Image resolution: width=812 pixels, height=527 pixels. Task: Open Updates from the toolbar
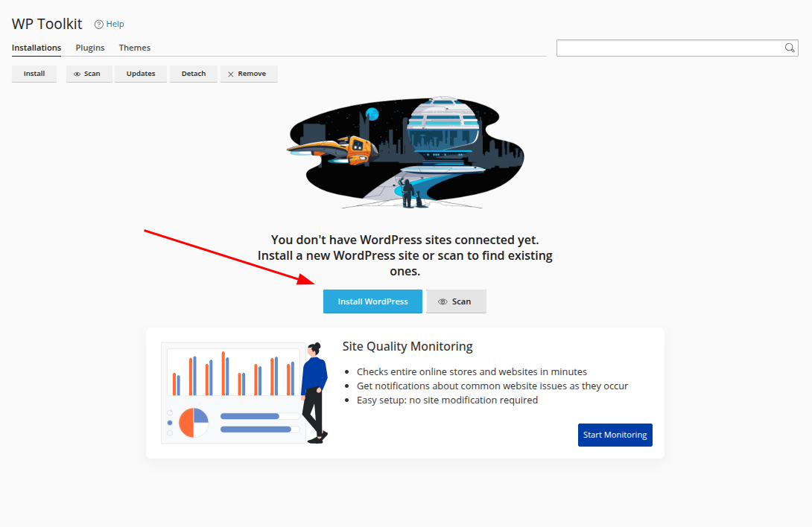[141, 74]
